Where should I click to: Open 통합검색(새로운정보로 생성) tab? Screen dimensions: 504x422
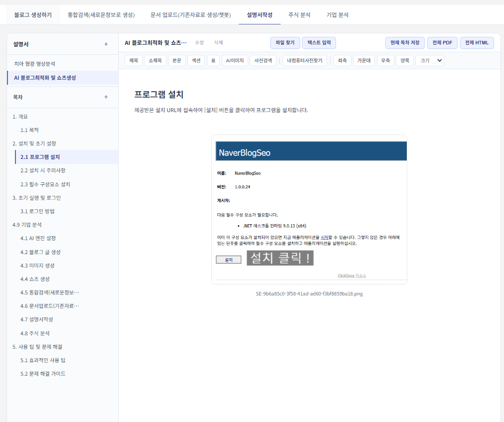click(101, 15)
